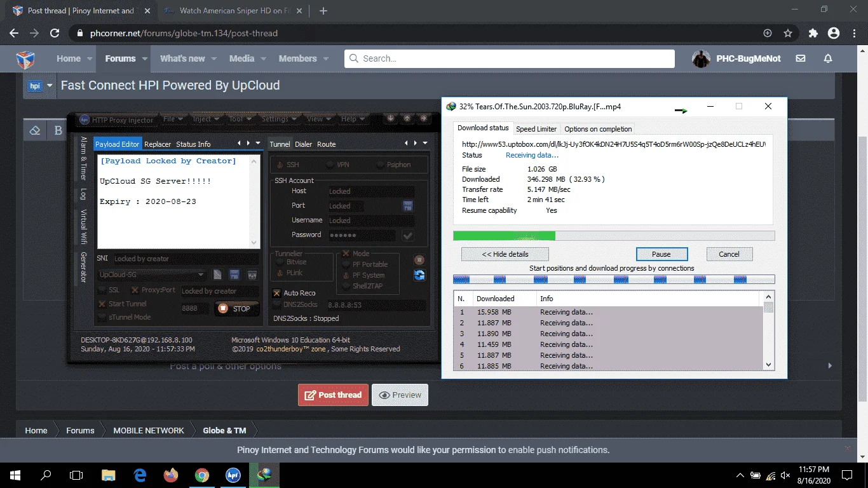Image resolution: width=868 pixels, height=488 pixels.
Task: Click the Hide details button
Action: click(x=505, y=254)
